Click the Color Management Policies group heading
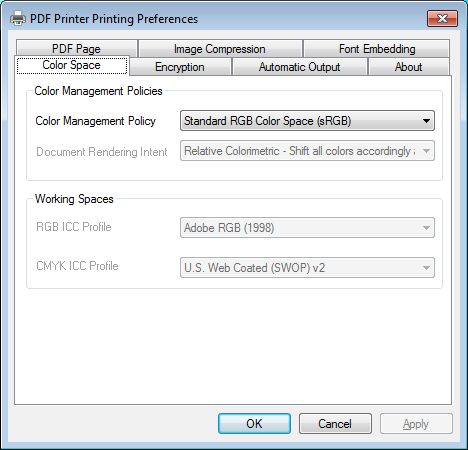468x450 pixels. [x=98, y=91]
